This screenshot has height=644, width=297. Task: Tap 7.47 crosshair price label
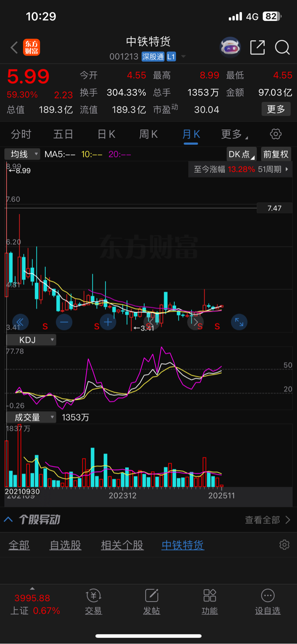point(275,208)
